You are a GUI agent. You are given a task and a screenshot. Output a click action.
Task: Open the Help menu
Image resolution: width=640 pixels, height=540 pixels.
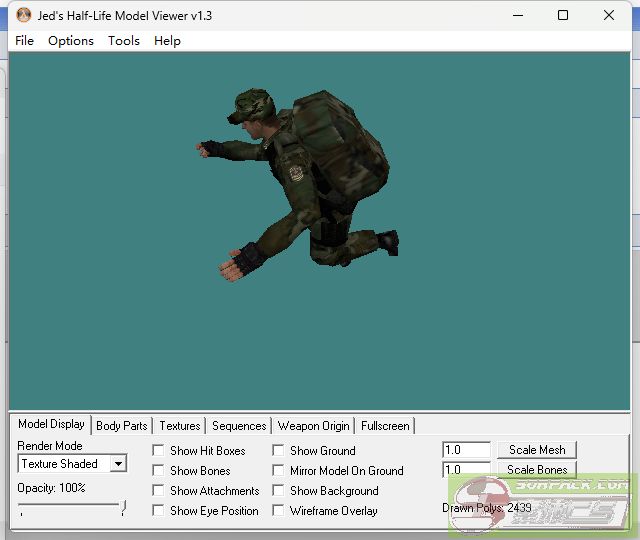pos(167,40)
